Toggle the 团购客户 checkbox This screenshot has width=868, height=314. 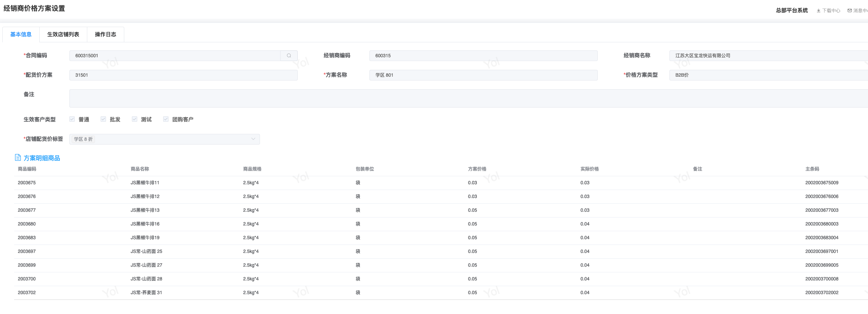[166, 119]
